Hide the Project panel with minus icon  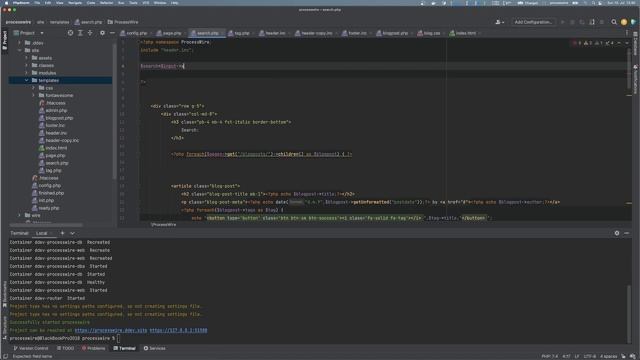112,33
